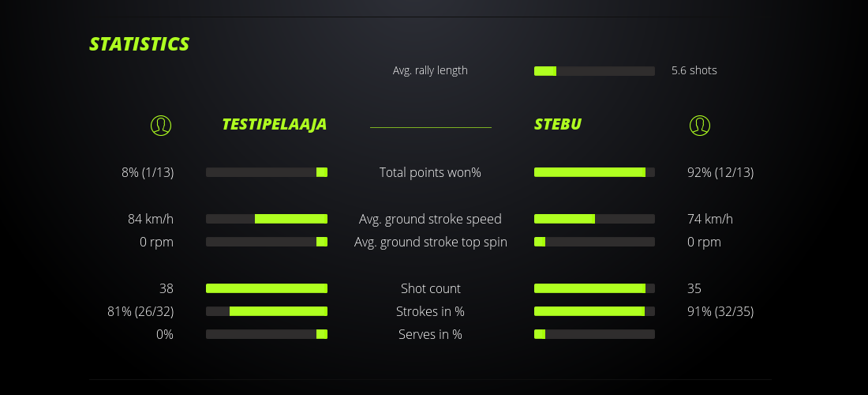Click the 5.6 shots rally value
This screenshot has width=868, height=395.
(694, 70)
